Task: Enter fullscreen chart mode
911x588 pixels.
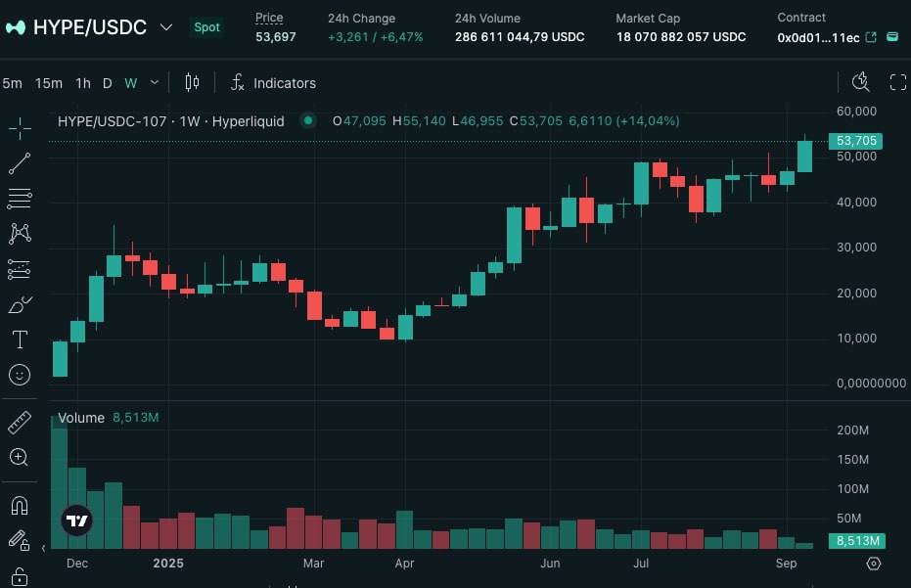Action: [x=898, y=82]
